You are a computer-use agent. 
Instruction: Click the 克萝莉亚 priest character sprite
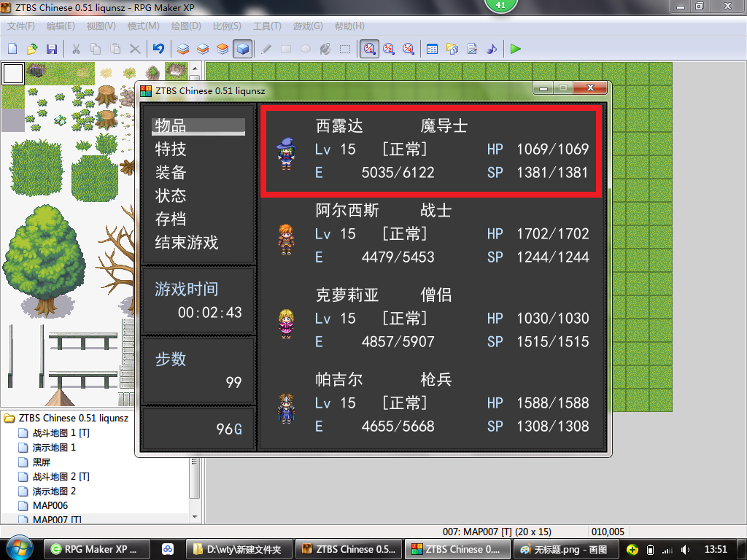(286, 324)
